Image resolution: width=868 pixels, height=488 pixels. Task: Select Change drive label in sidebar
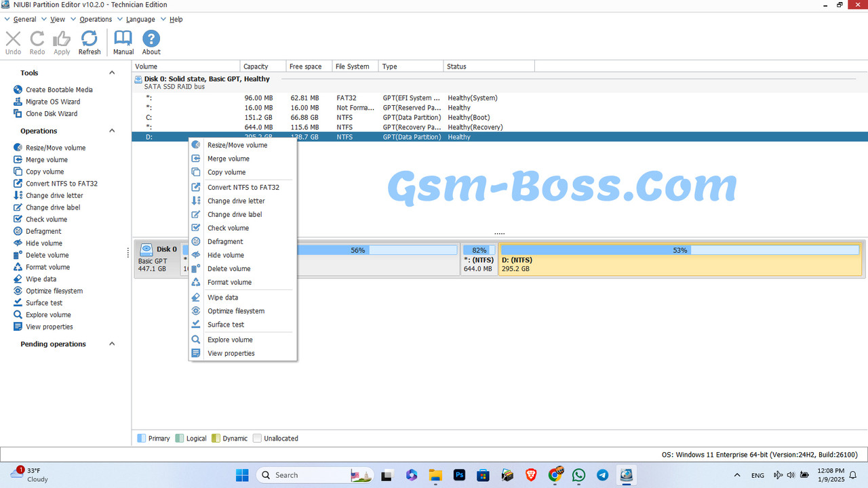click(x=46, y=207)
